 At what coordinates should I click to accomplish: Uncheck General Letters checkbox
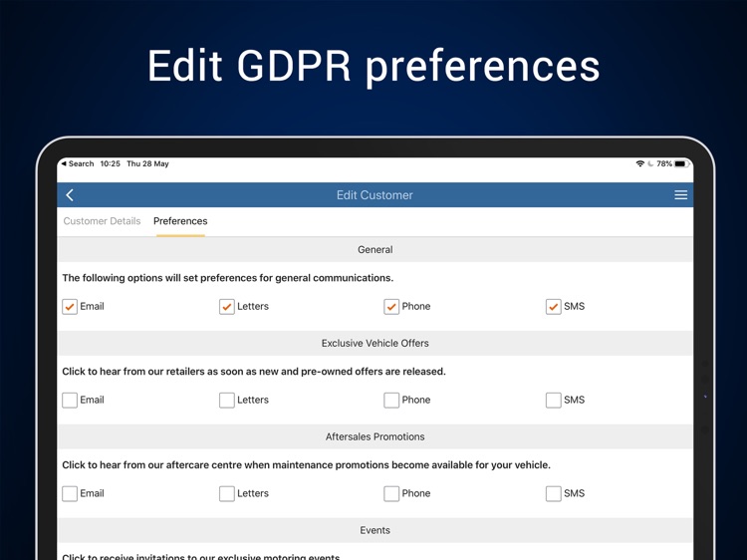coord(227,307)
